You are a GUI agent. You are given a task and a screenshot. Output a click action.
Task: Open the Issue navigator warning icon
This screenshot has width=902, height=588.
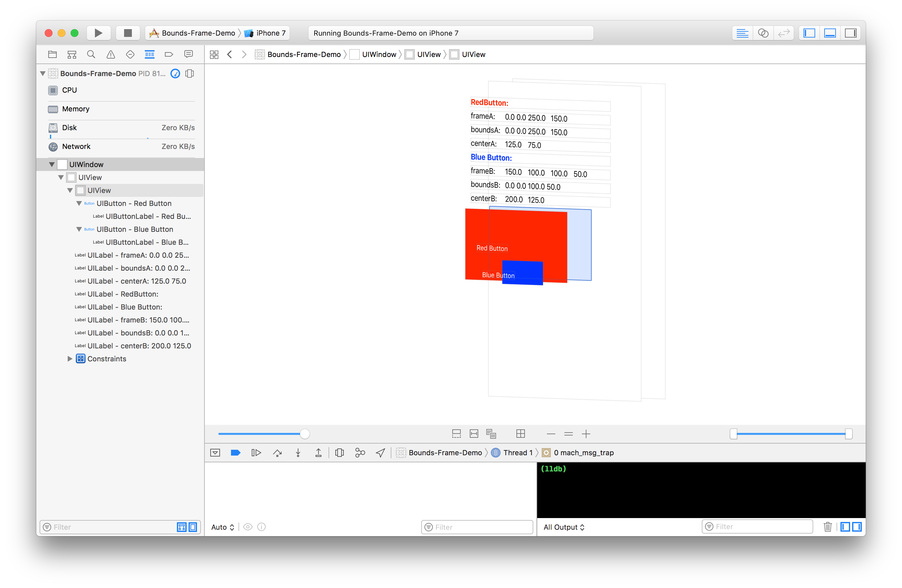pyautogui.click(x=111, y=54)
